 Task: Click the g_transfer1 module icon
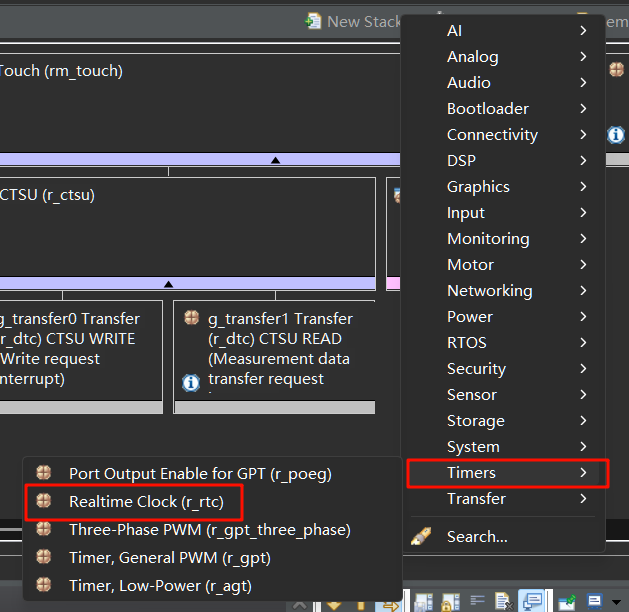coord(191,318)
